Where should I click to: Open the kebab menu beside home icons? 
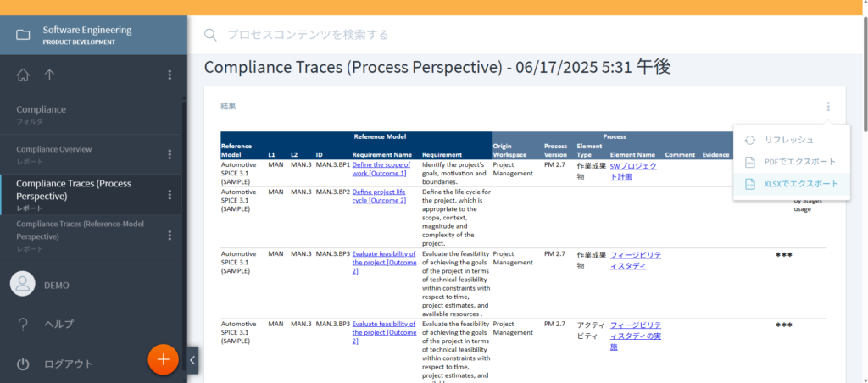pyautogui.click(x=170, y=75)
